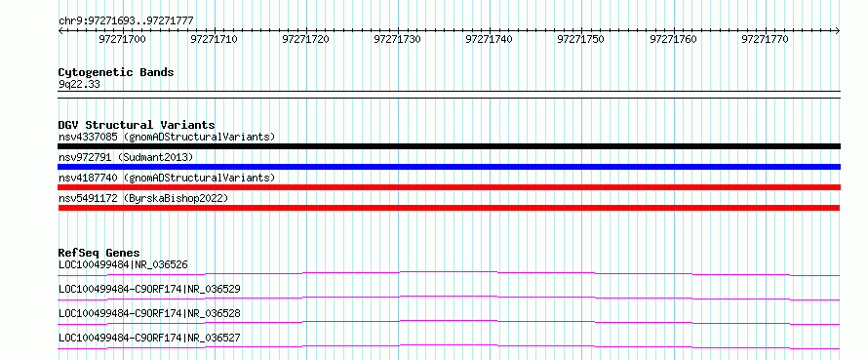Click ruler position 97271750
The image size is (868, 360).
581,39
